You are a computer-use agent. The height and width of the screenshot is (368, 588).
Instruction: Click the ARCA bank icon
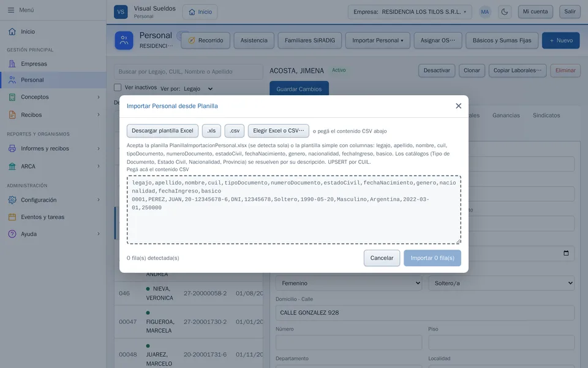[12, 166]
